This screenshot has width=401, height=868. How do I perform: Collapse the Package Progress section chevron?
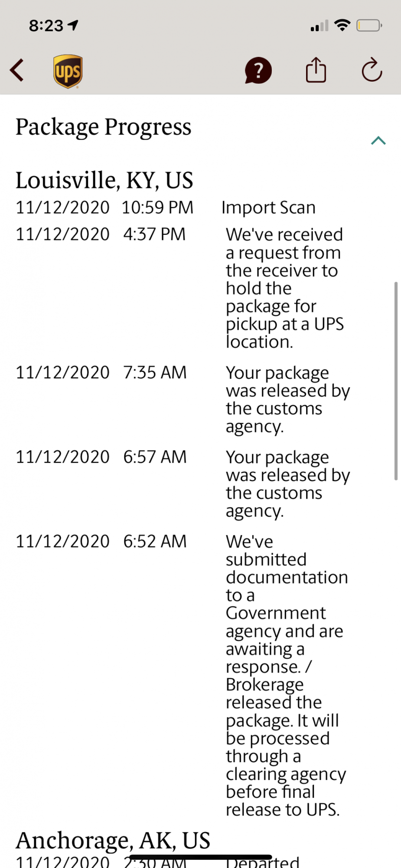tap(378, 140)
